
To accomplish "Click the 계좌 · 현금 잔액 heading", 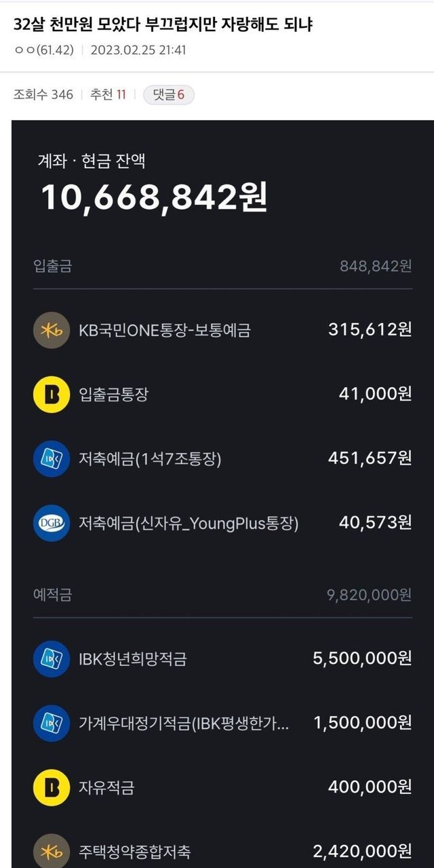I will pyautogui.click(x=92, y=161).
